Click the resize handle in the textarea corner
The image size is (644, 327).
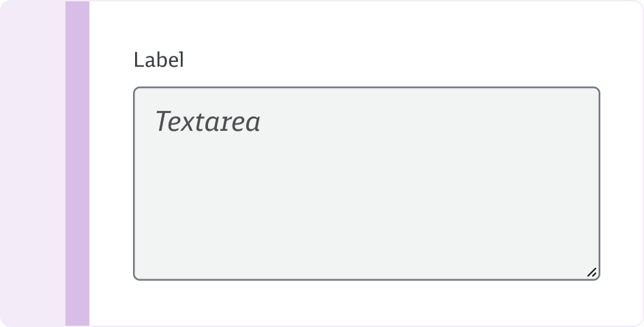(591, 272)
